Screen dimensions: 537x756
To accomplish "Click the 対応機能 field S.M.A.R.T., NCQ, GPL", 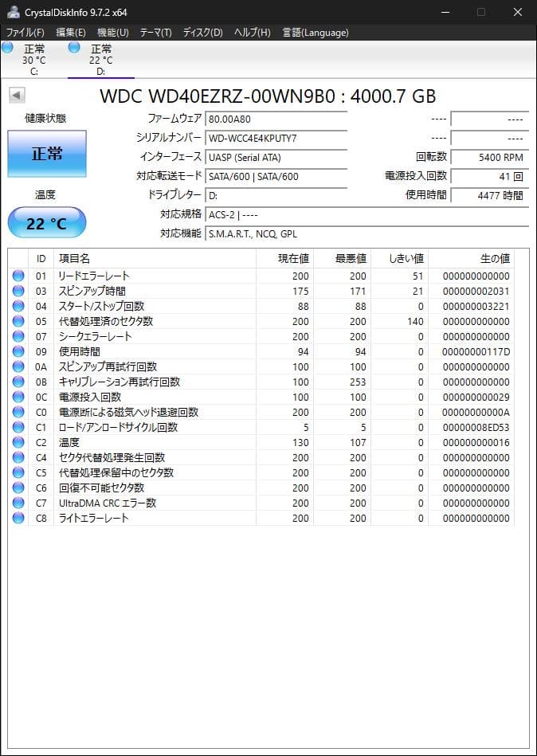I will click(x=366, y=234).
